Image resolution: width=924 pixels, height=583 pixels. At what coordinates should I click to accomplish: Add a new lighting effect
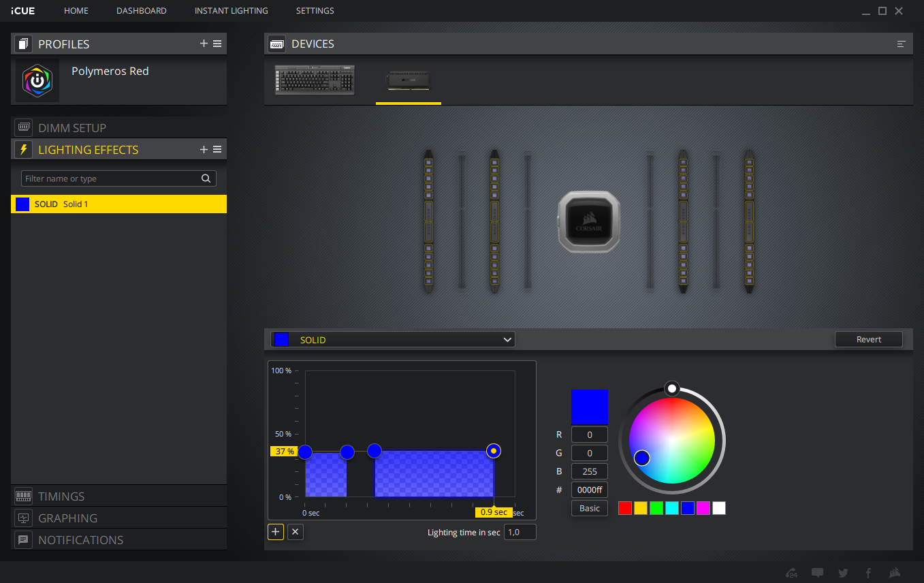click(204, 149)
